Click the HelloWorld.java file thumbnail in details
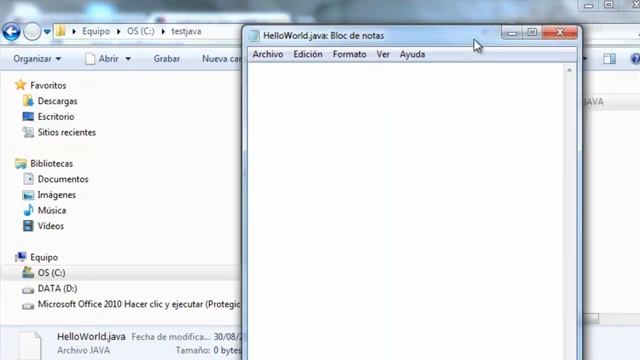 [30, 346]
